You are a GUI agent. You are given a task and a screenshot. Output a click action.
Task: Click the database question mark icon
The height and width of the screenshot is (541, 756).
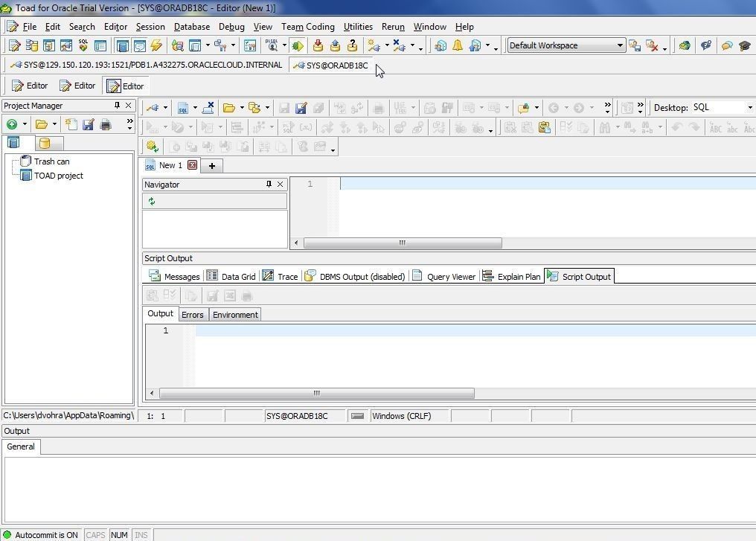(x=353, y=46)
